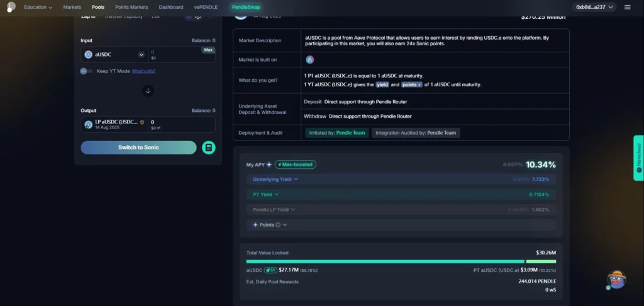
Task: Click the Deployment & Audit label cell
Action: [x=267, y=133]
